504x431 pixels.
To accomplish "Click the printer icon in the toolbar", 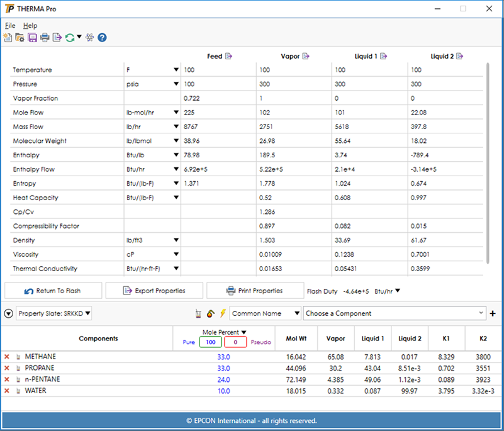I will (x=45, y=38).
